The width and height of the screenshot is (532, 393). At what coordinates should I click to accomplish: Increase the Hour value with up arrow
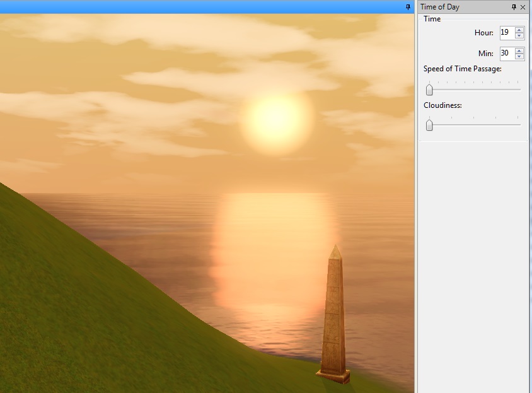pyautogui.click(x=519, y=29)
